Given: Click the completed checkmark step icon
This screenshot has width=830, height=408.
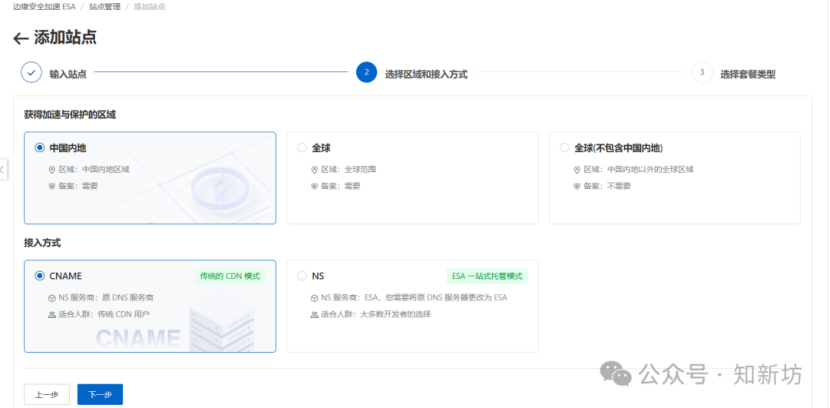Looking at the screenshot, I should (31, 73).
